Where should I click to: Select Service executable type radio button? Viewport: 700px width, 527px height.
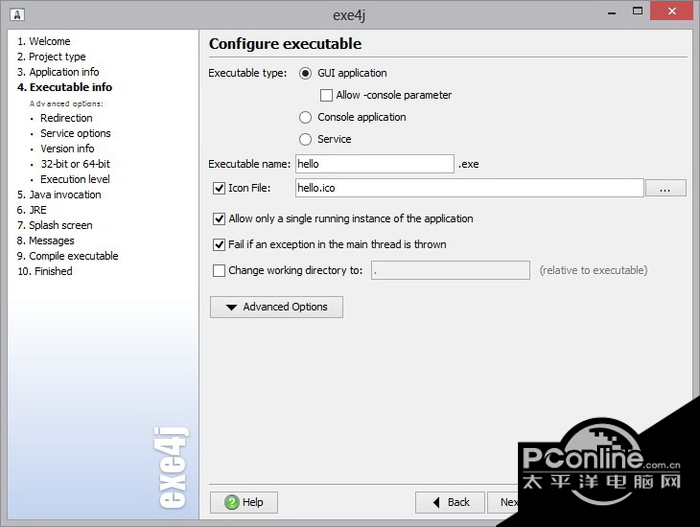305,139
